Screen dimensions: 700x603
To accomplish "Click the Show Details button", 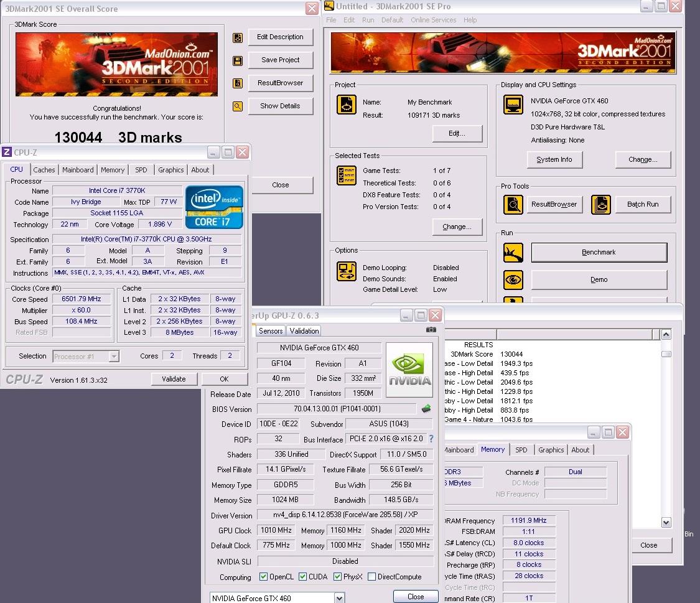I will point(281,106).
